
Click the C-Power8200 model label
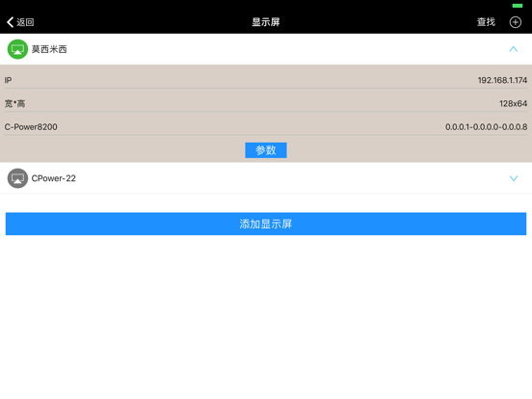click(x=31, y=127)
